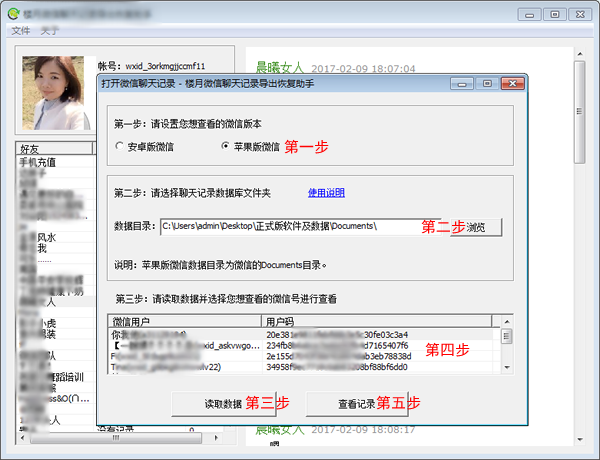Click the user list scroll up arrow
The height and width of the screenshot is (460, 600).
[x=507, y=322]
